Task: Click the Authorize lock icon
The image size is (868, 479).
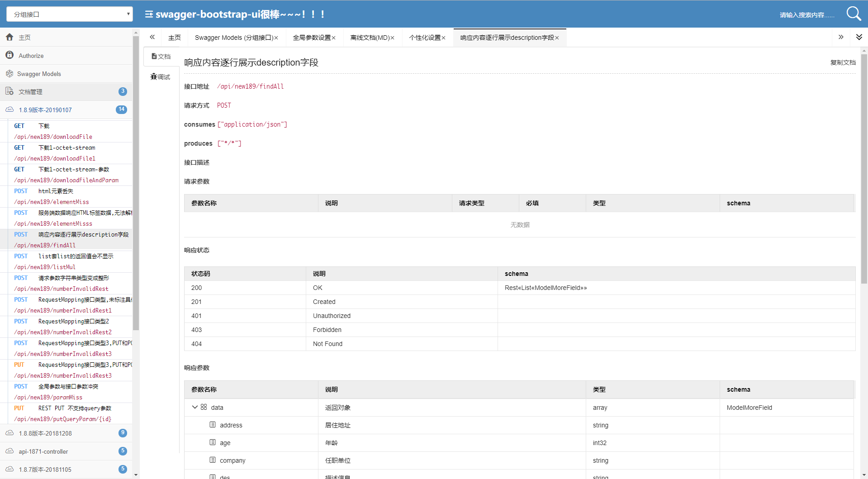Action: pyautogui.click(x=9, y=55)
